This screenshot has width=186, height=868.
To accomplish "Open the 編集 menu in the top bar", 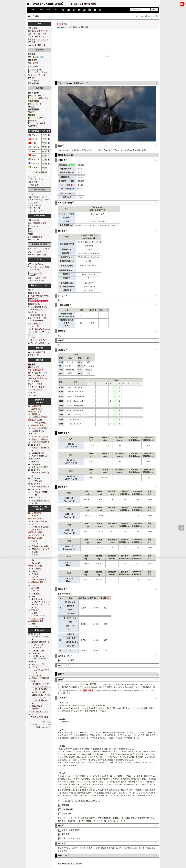I will tap(49, 10).
